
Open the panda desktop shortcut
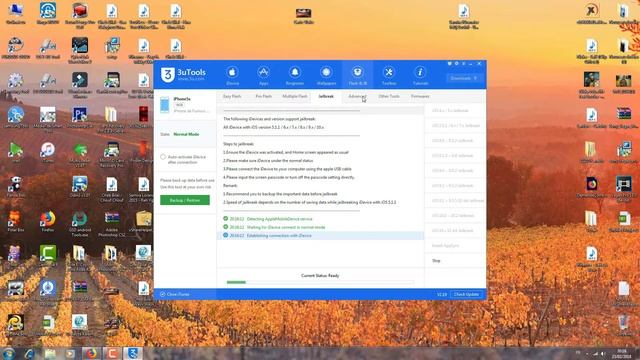pos(16,187)
